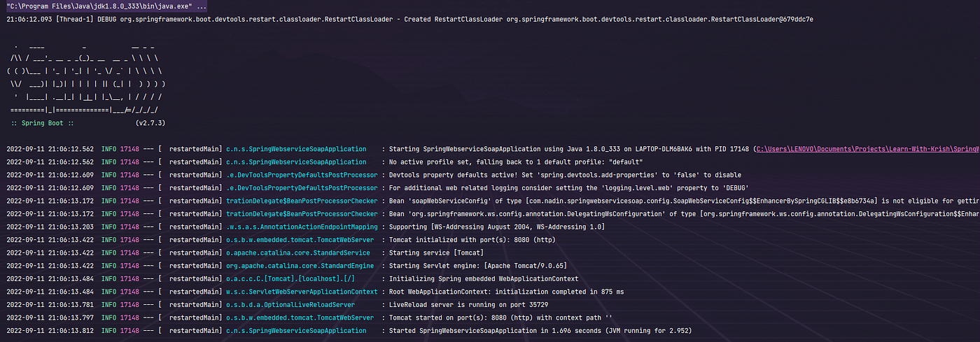Viewport: 980px width, 342px height.
Task: Click 'Initializing Spring embedded WebApplicationContext' message
Action: (x=484, y=278)
